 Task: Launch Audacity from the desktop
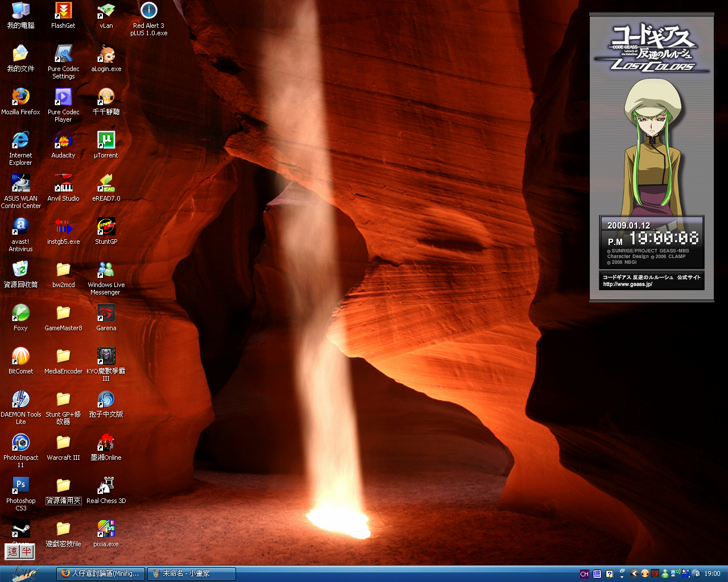[63, 140]
